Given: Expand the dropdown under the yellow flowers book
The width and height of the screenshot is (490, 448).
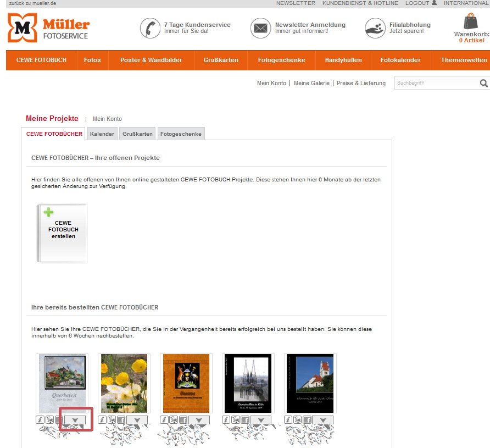Looking at the screenshot, I should (137, 420).
